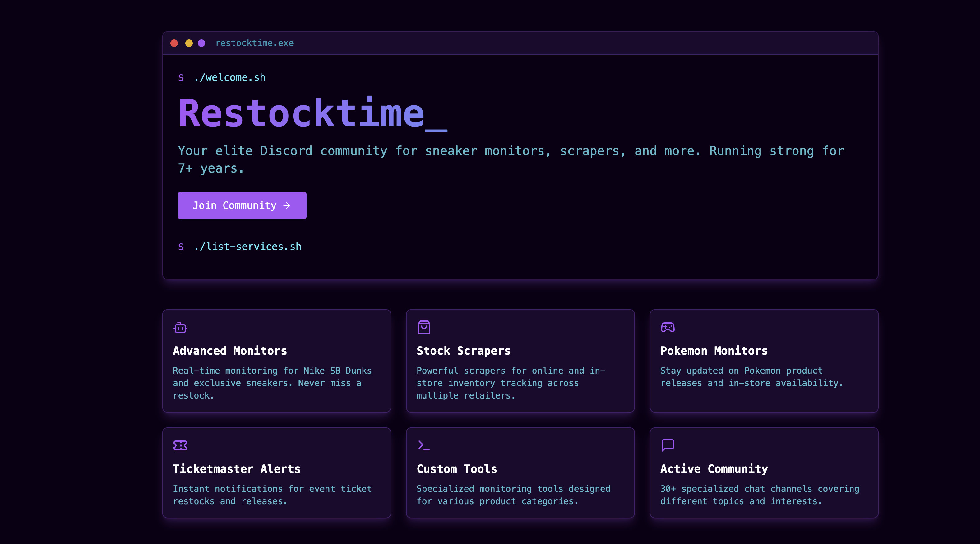
Task: Click the yellow dot in terminal title bar
Action: point(189,44)
